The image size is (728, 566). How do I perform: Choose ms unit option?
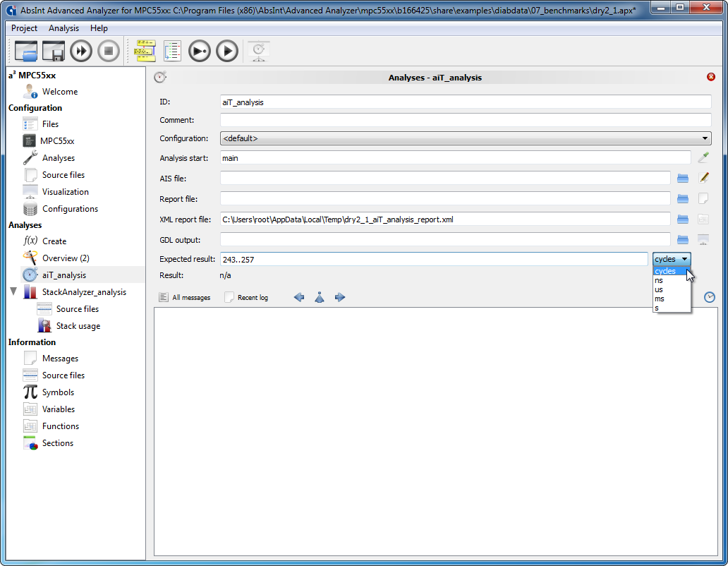672,299
